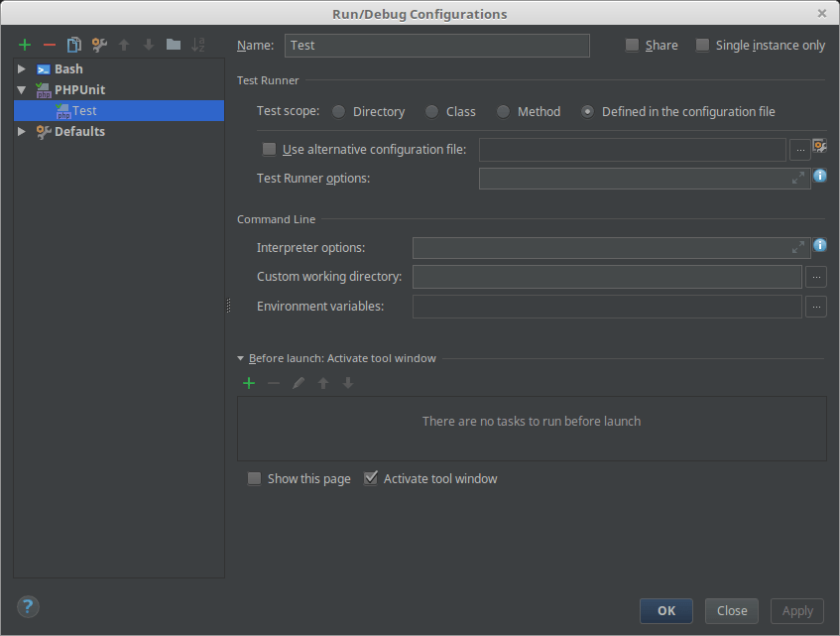840x636 pixels.
Task: Expand the Defaults section
Action: click(22, 131)
